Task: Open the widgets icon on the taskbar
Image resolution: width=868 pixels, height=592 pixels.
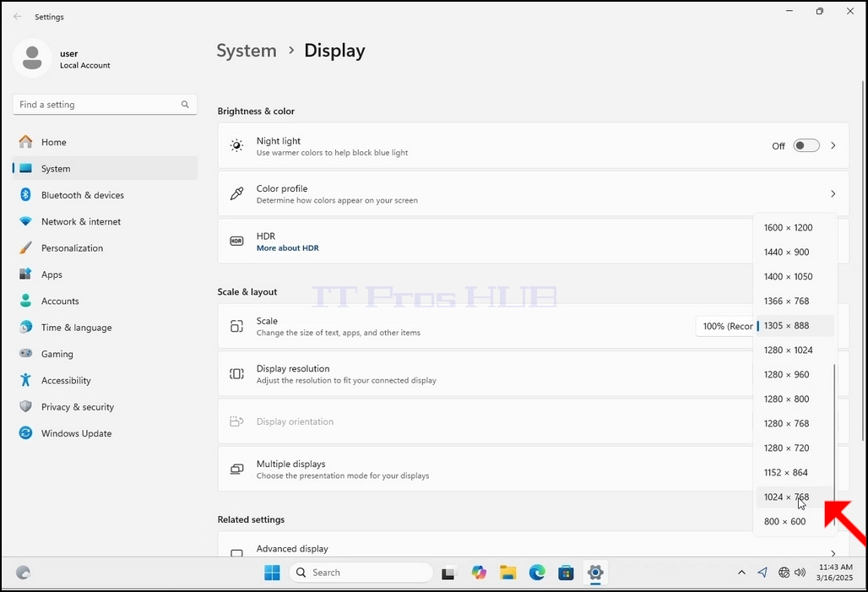Action: point(23,573)
